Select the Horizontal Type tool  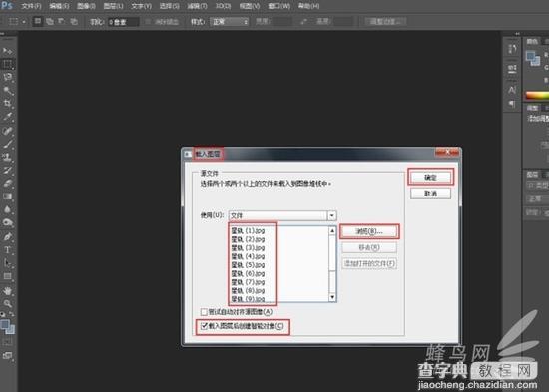(x=7, y=250)
